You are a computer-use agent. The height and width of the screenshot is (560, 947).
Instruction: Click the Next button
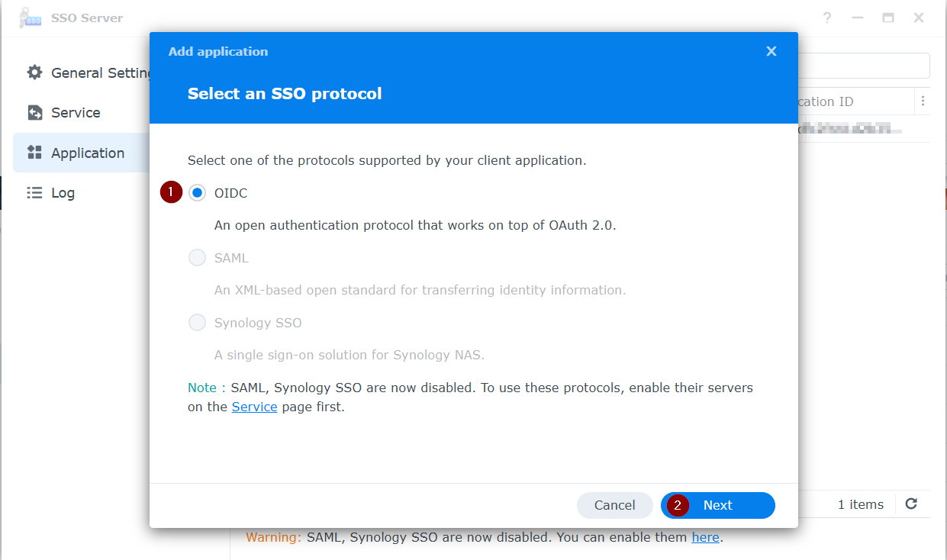(717, 505)
